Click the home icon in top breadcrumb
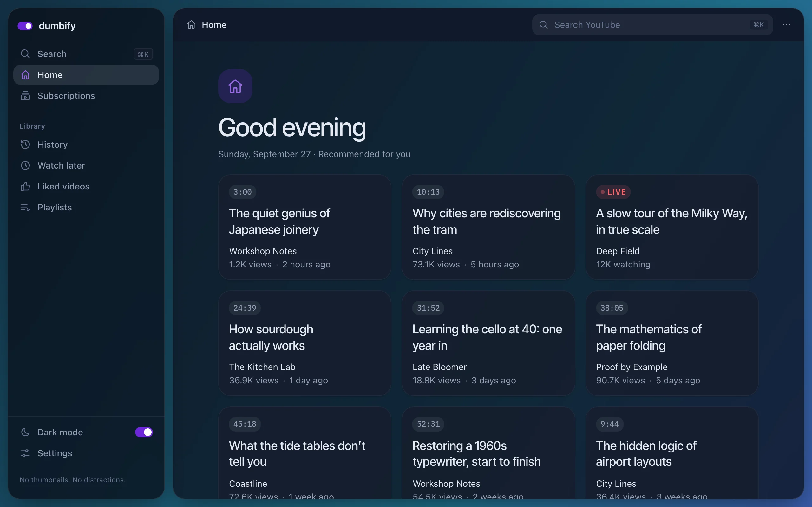Viewport: 812px width, 507px height. coord(191,25)
